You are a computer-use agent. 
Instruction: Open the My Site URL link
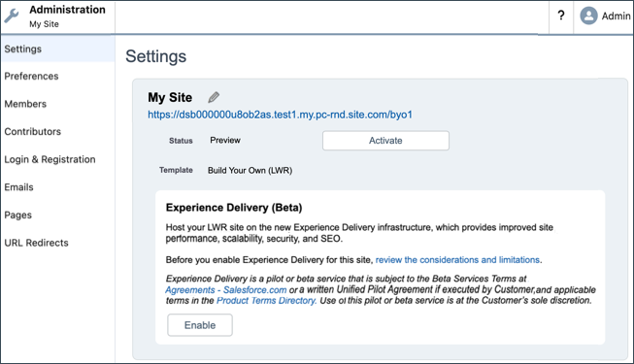280,115
